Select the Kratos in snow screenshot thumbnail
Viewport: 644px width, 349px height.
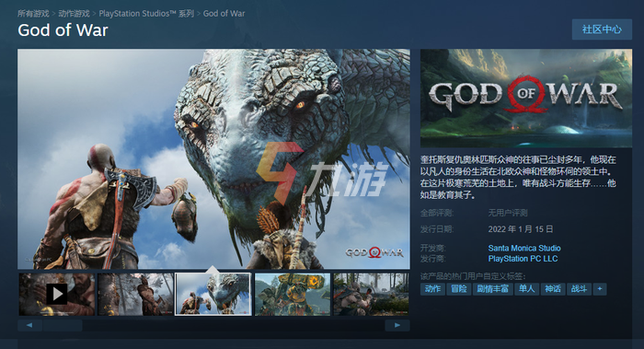tap(135, 295)
